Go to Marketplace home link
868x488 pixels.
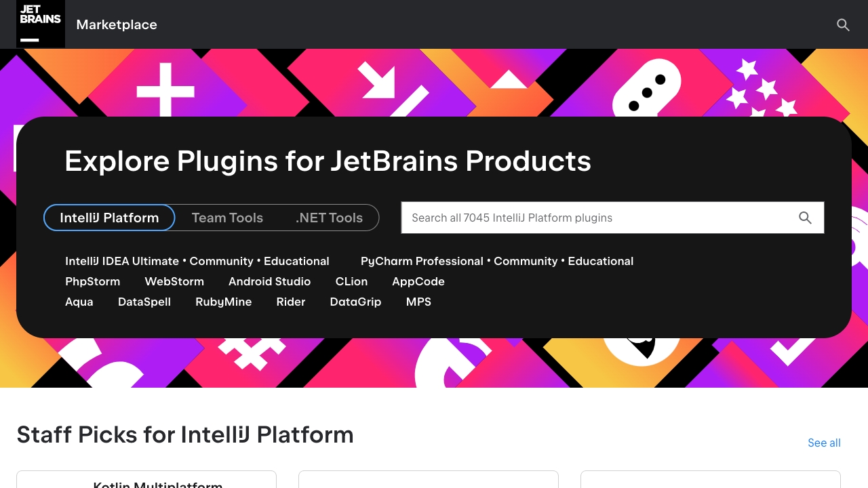117,24
